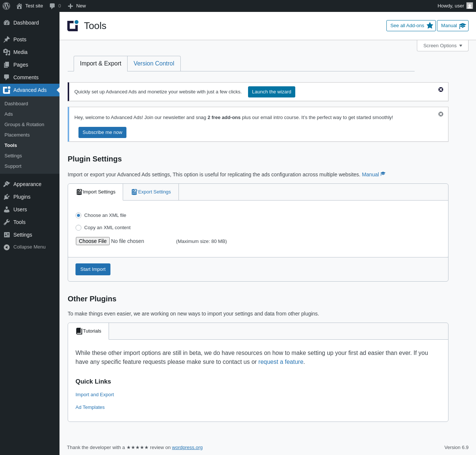Dismiss the newsletter welcome notice
Screen dimensions: 476x455
[x=441, y=114]
